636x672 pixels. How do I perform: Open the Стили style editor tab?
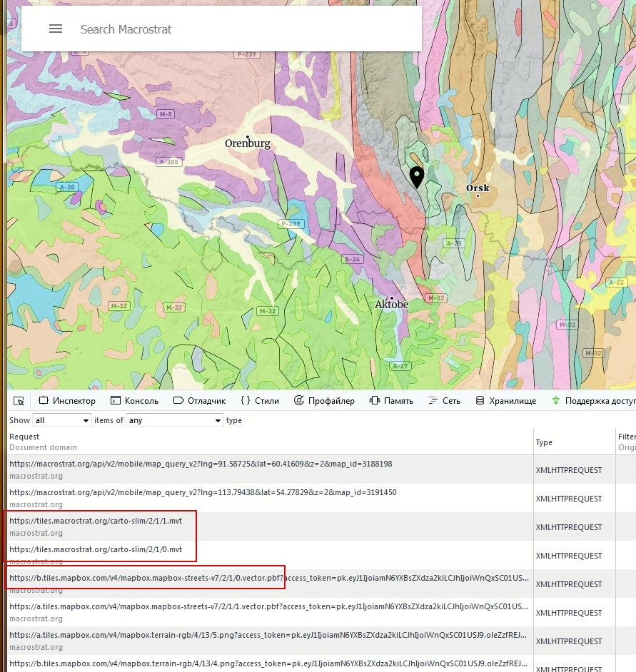coord(260,401)
